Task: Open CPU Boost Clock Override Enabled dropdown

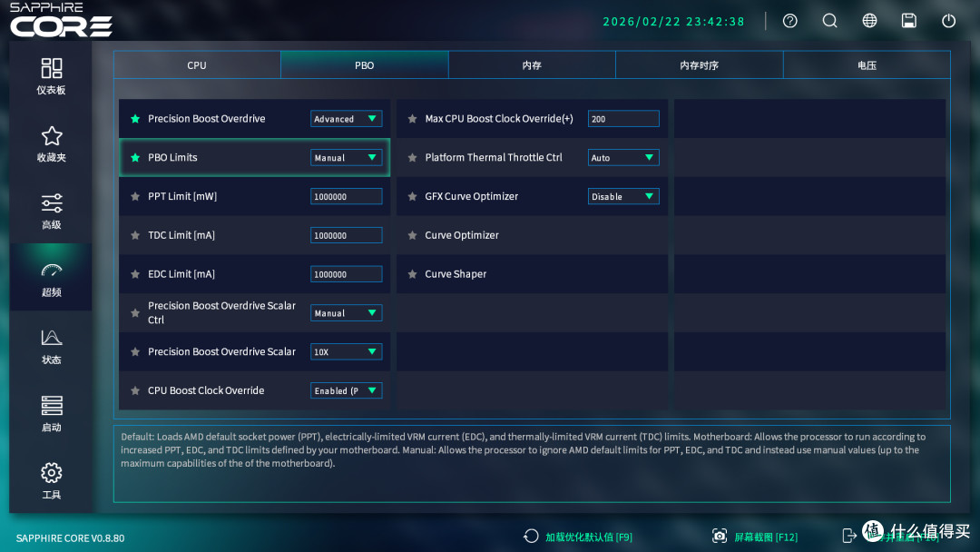Action: pyautogui.click(x=347, y=390)
